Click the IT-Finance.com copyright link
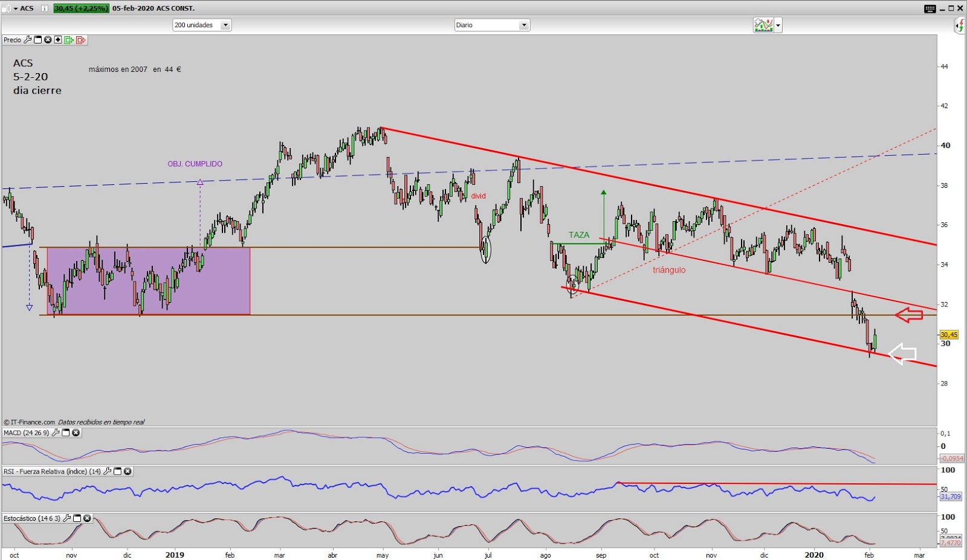This screenshot has height=560, width=967. [29, 422]
